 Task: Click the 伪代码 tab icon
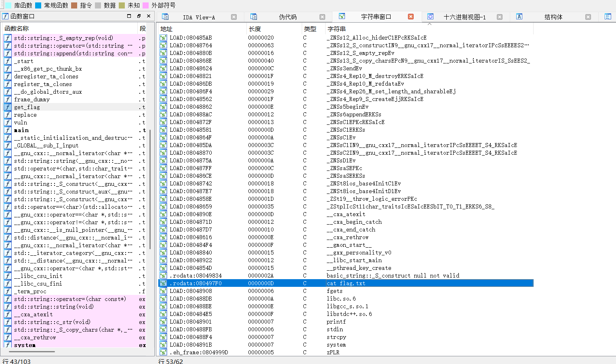point(254,17)
